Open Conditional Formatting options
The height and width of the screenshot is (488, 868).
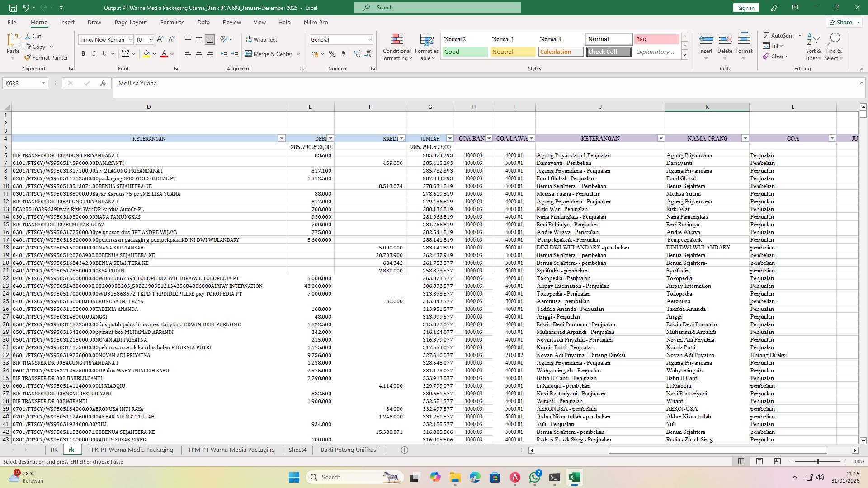point(396,47)
